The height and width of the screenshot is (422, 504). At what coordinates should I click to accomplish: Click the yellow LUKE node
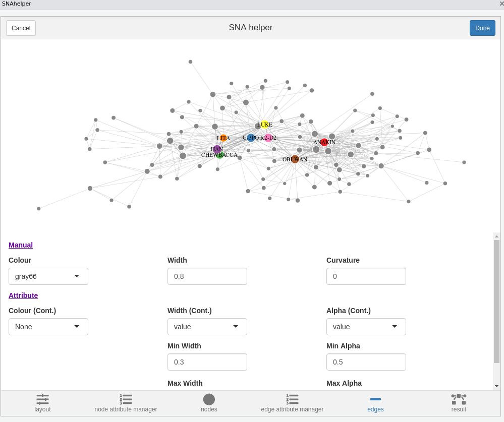click(264, 125)
